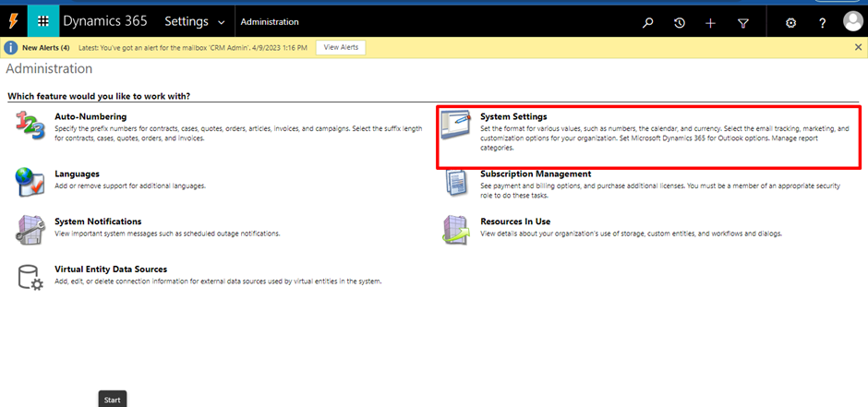The width and height of the screenshot is (868, 407).
Task: Click the System Settings description text
Action: [664, 138]
